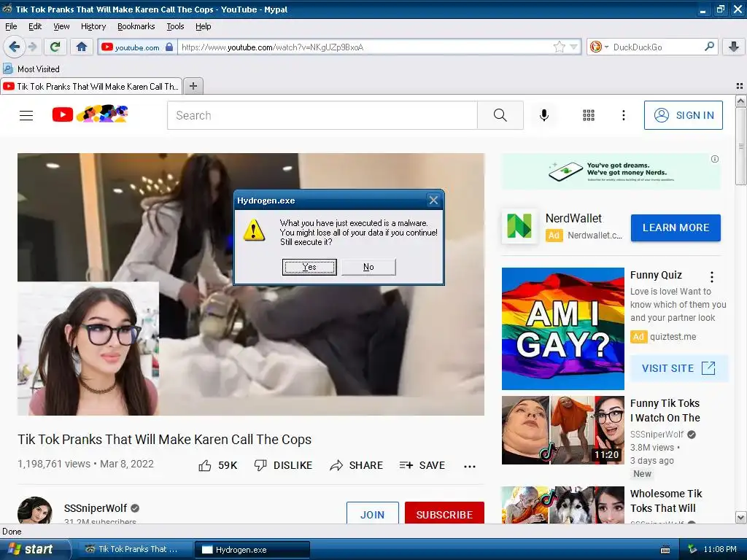747x560 pixels.
Task: Open the SSSniperWolf channel name link
Action: [x=96, y=508]
